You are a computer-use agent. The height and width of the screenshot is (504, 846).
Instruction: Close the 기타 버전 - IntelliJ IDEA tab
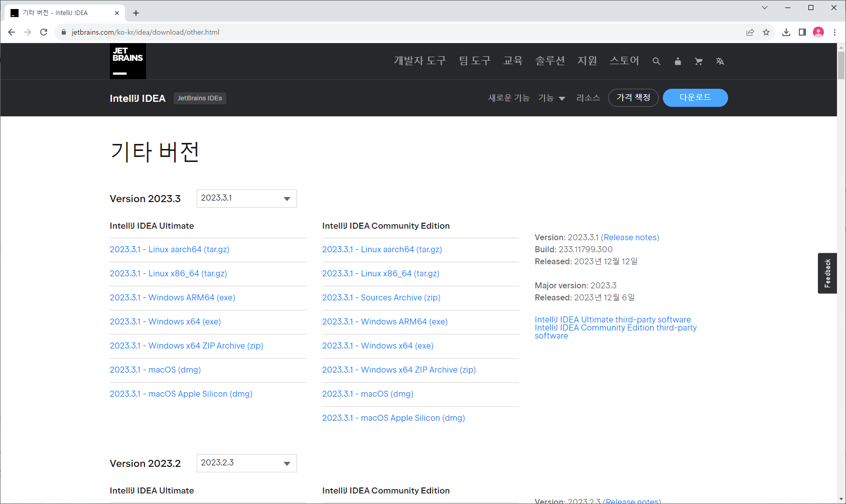(x=117, y=13)
